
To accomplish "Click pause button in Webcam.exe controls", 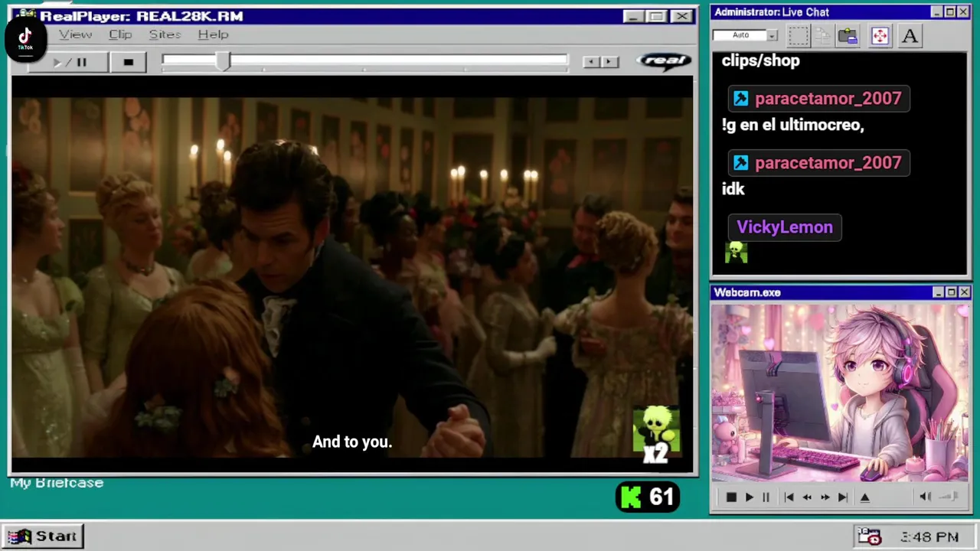I will click(x=766, y=497).
